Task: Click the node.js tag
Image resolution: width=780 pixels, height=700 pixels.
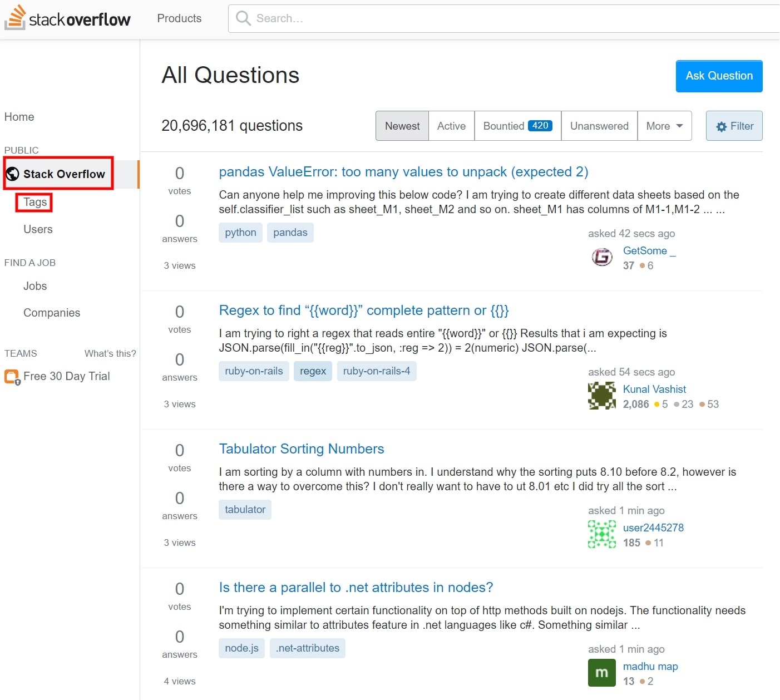Action: tap(241, 648)
